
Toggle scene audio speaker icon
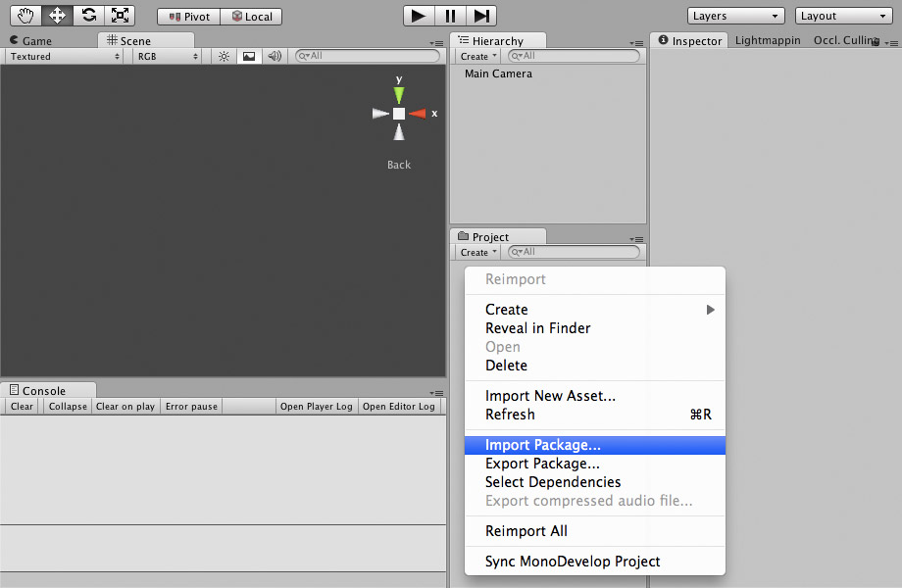click(275, 57)
